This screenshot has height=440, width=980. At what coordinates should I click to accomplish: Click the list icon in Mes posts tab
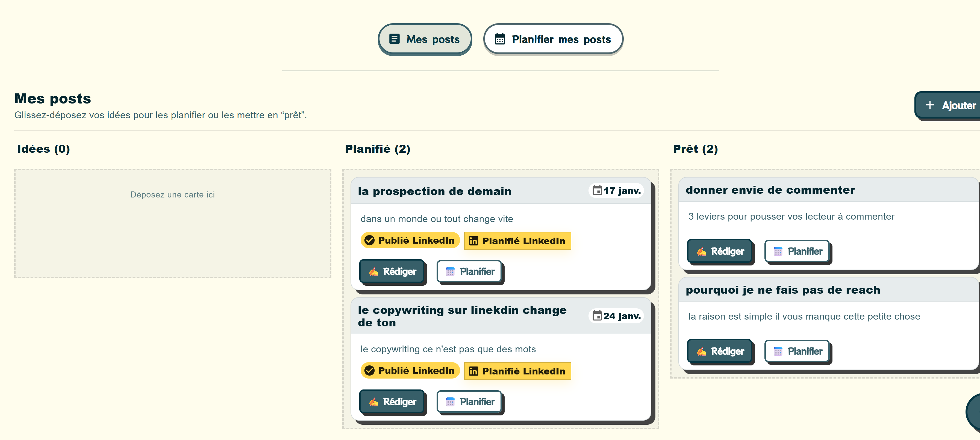pos(395,39)
